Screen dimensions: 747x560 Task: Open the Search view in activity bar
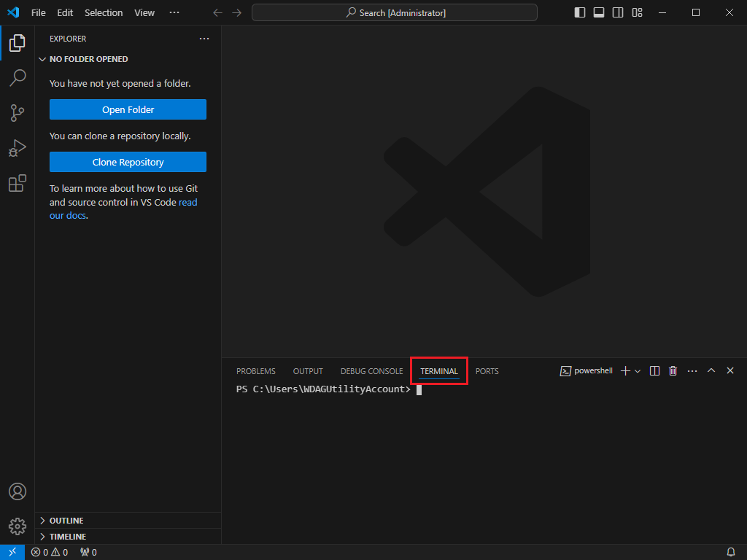coord(18,78)
